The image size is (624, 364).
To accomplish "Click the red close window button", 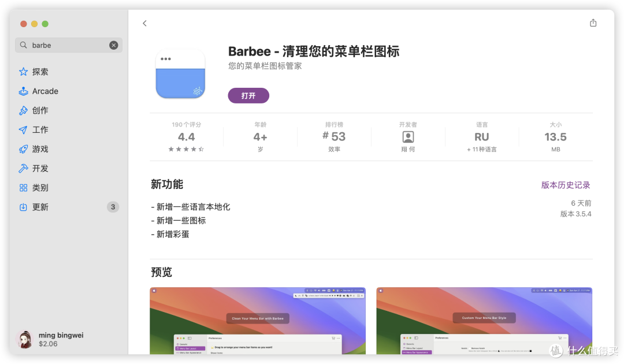I will 24,24.
